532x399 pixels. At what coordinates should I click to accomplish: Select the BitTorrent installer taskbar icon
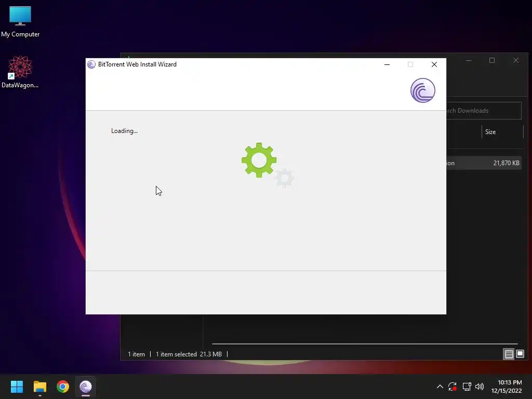click(x=86, y=387)
